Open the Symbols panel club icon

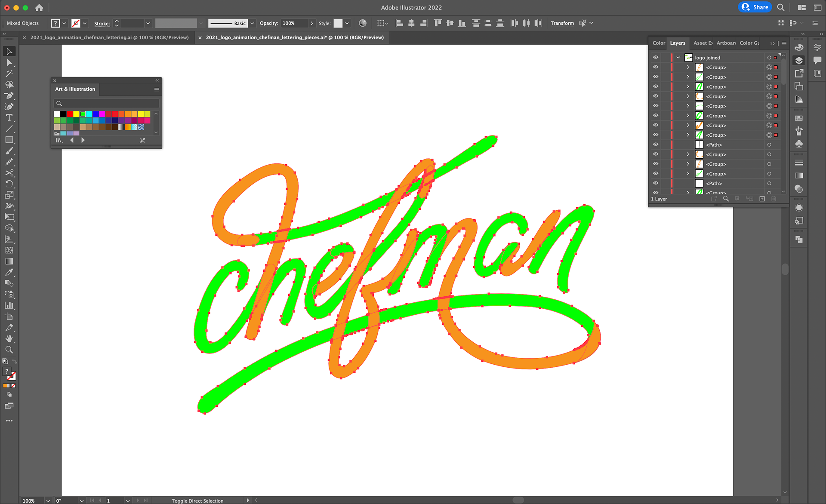pyautogui.click(x=799, y=144)
